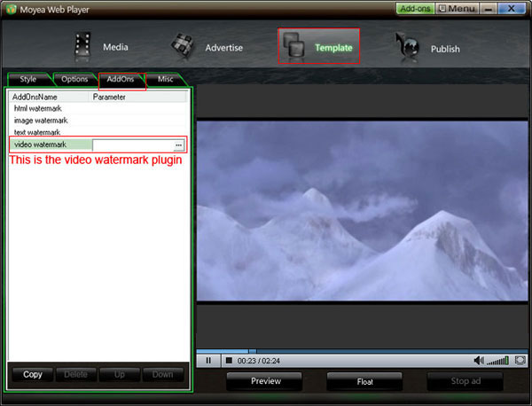Click the mountain video preview area
The width and height of the screenshot is (532, 406).
pos(362,211)
